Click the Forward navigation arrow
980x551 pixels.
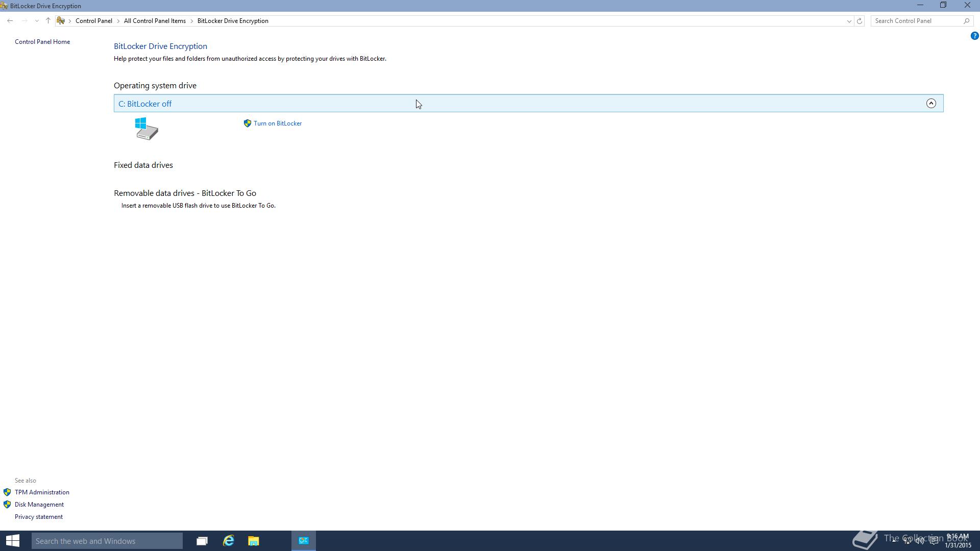pos(24,21)
